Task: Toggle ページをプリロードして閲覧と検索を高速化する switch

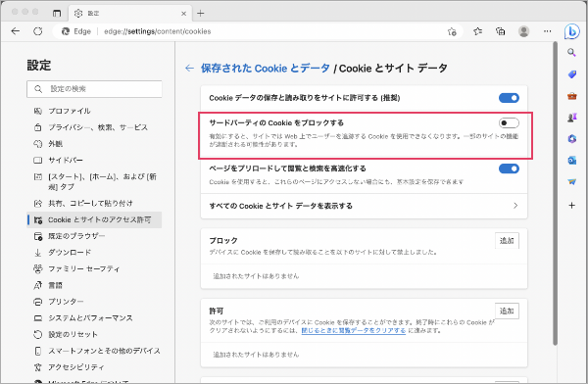Action: tap(509, 168)
